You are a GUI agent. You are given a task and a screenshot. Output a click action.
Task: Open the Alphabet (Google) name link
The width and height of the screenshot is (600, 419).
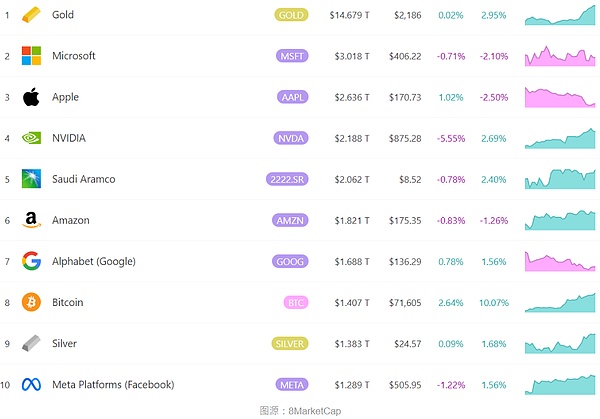coord(93,261)
